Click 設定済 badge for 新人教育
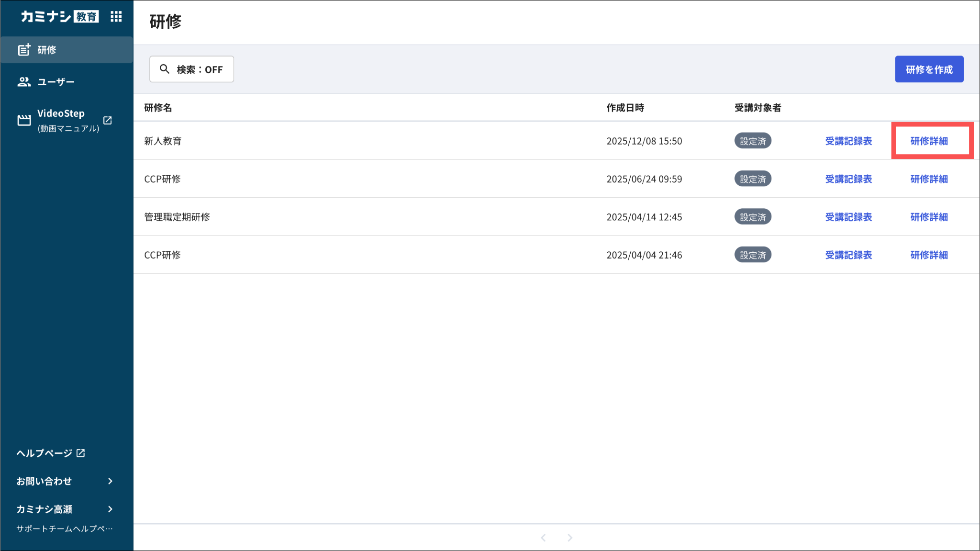Viewport: 980px width, 551px height. [753, 141]
